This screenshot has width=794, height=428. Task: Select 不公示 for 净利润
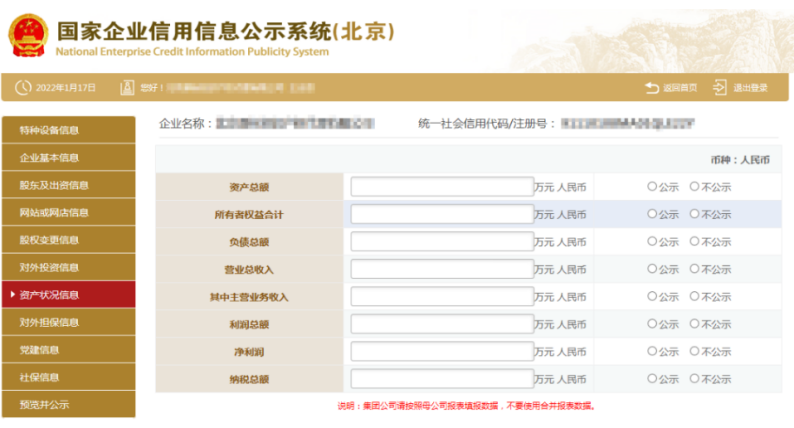695,351
